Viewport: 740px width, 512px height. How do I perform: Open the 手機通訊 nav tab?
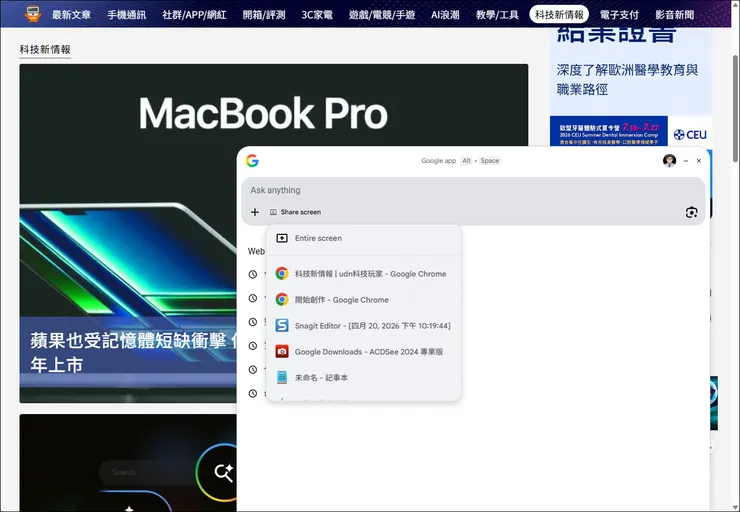pyautogui.click(x=126, y=15)
